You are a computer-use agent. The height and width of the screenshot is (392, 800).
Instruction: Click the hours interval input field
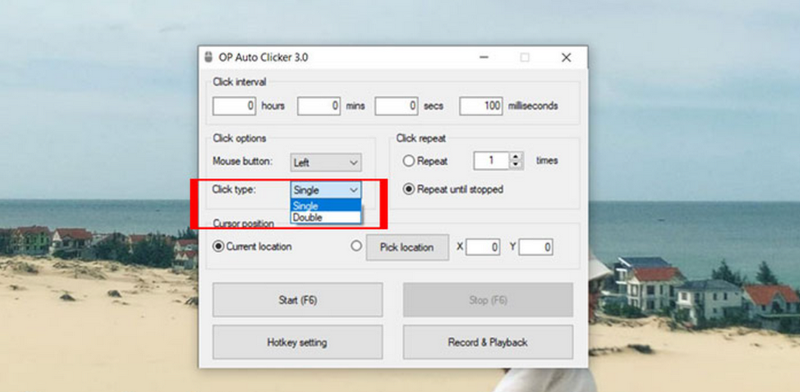pyautogui.click(x=234, y=106)
